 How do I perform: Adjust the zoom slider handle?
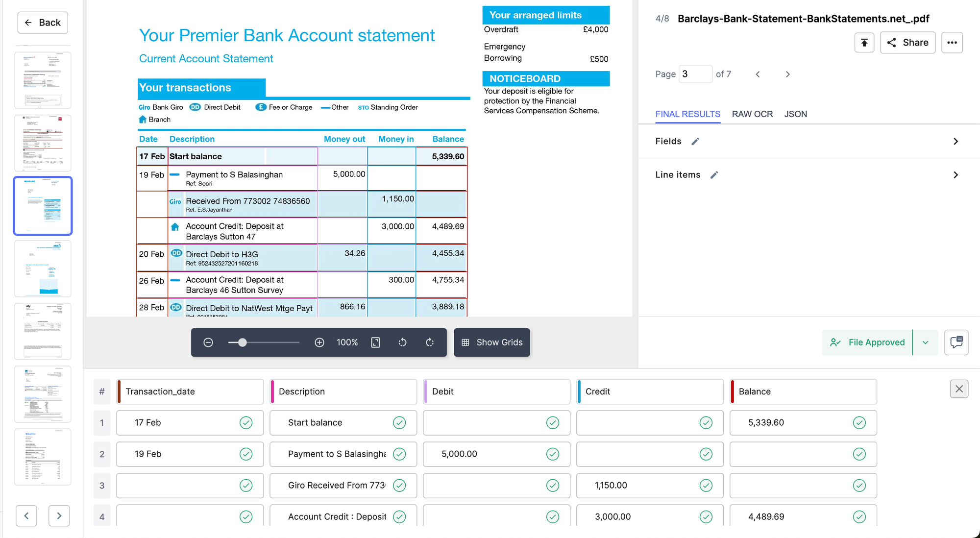click(242, 342)
